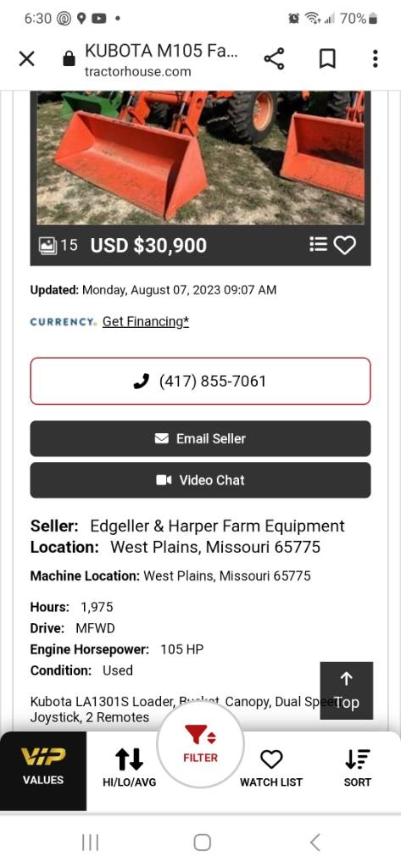The image size is (401, 868).
Task: Start a Video Chat with seller
Action: click(x=200, y=480)
